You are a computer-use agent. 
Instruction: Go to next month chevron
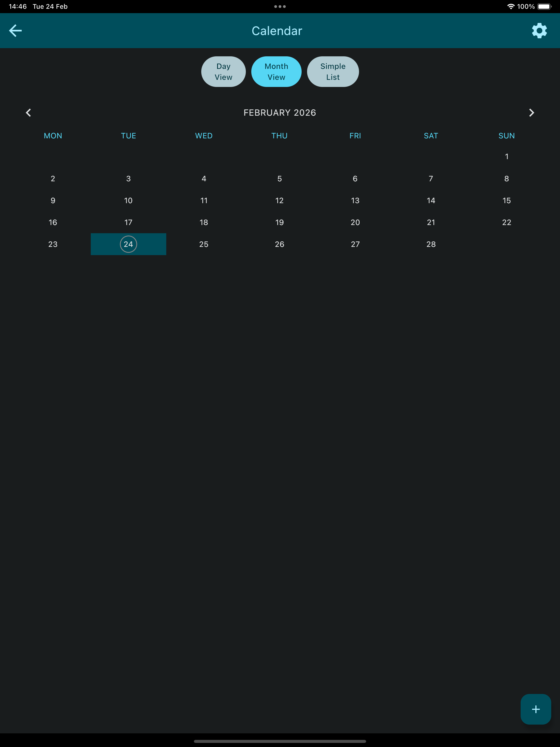531,113
